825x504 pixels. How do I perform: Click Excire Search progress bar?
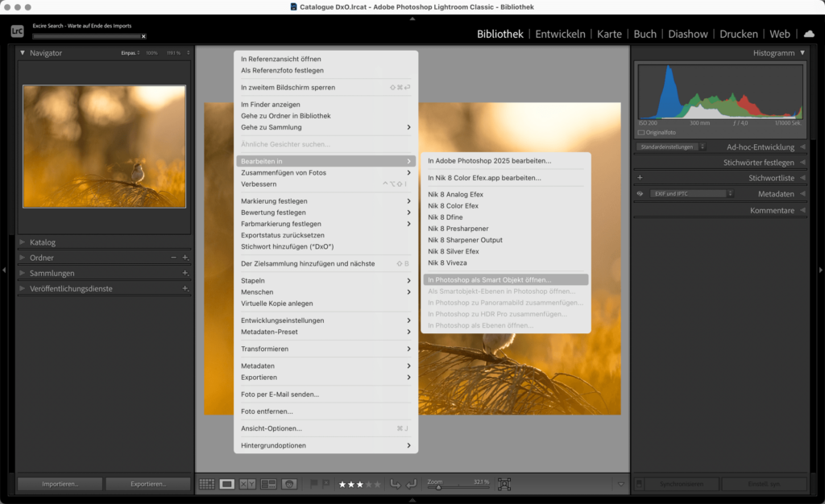[86, 36]
